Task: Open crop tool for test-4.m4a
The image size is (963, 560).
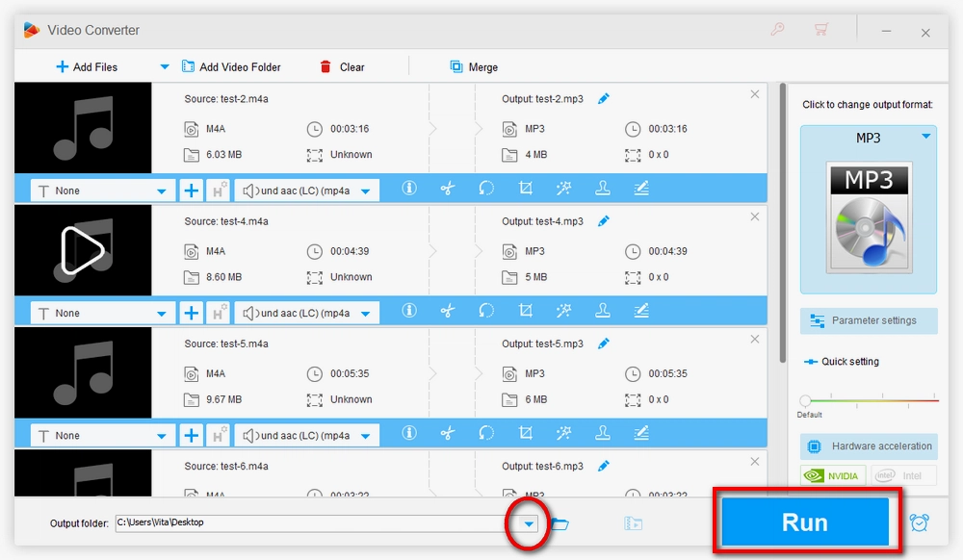Action: [x=525, y=311]
